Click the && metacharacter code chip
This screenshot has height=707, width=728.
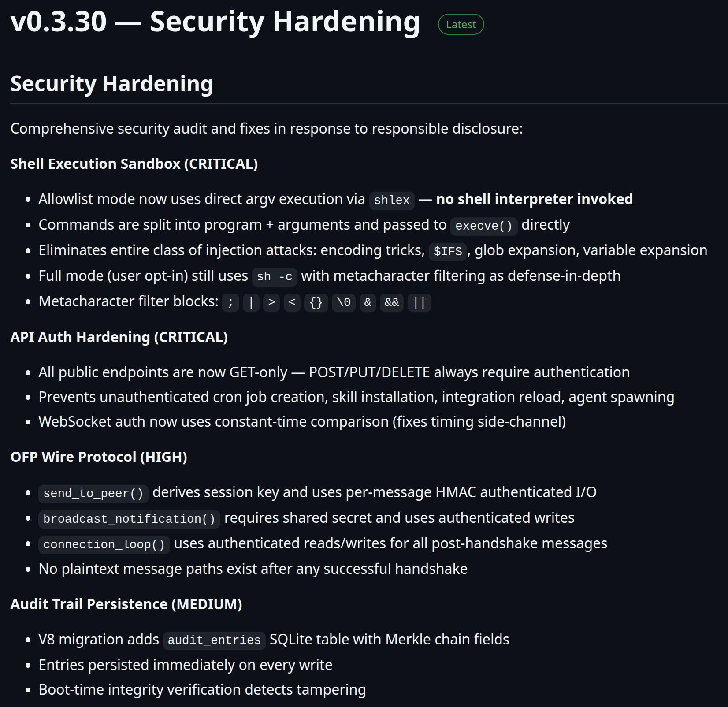[x=391, y=303]
